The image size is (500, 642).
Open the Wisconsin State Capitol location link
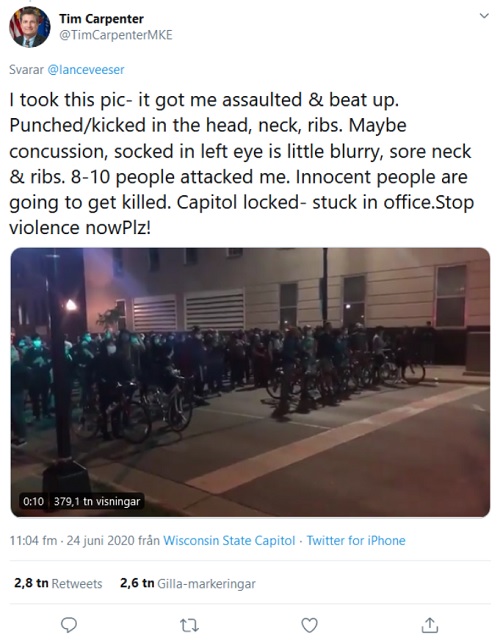tap(229, 540)
